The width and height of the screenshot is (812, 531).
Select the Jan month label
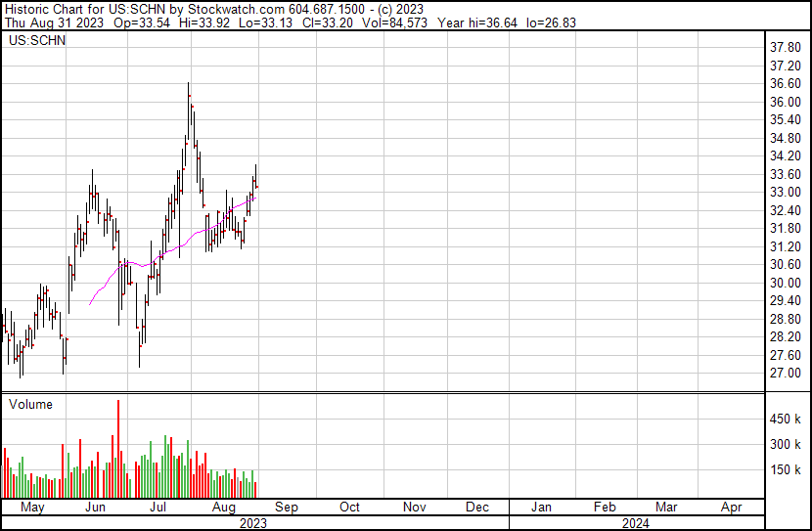[x=541, y=508]
